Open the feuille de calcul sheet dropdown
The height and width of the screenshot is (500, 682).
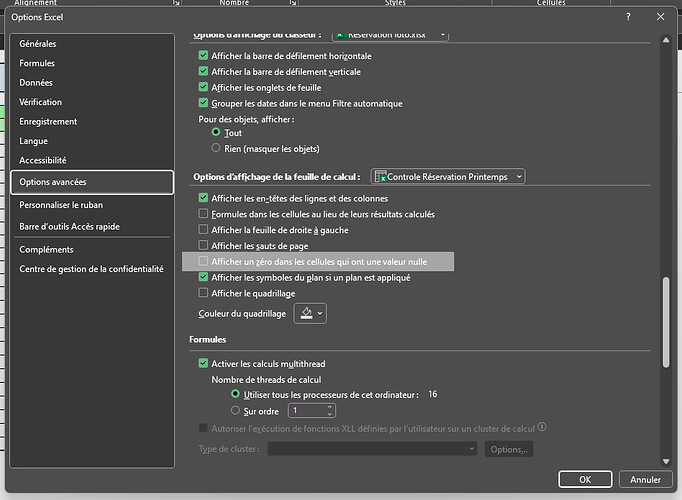448,177
